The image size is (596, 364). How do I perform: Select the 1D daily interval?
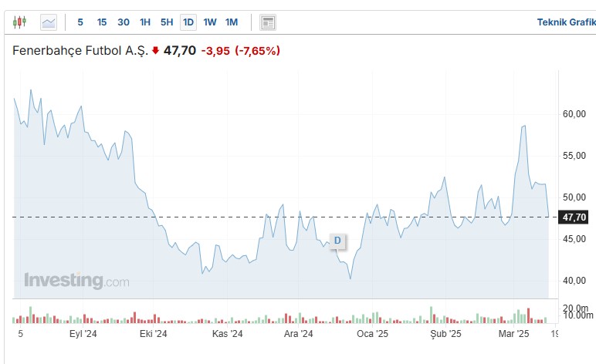(x=188, y=22)
